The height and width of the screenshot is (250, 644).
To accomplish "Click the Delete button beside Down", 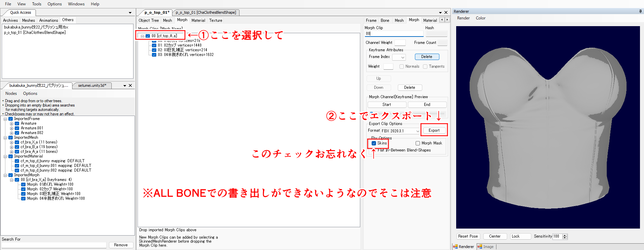I will click(x=410, y=87).
